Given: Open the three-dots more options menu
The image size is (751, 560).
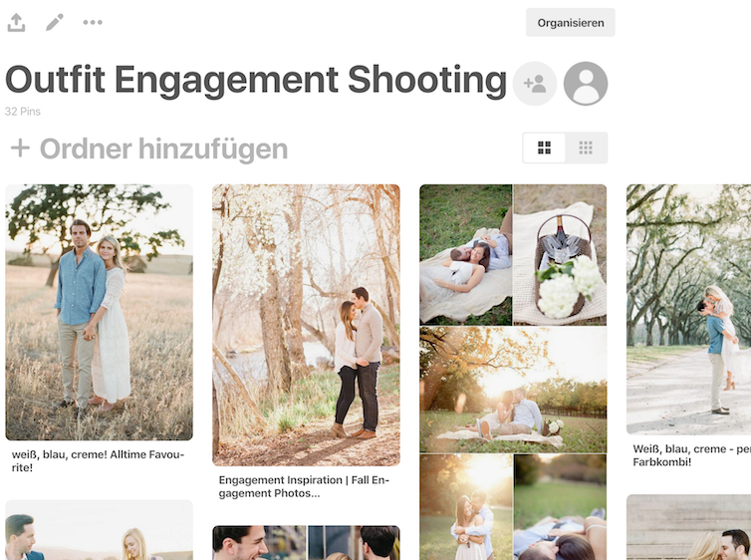Looking at the screenshot, I should (93, 22).
